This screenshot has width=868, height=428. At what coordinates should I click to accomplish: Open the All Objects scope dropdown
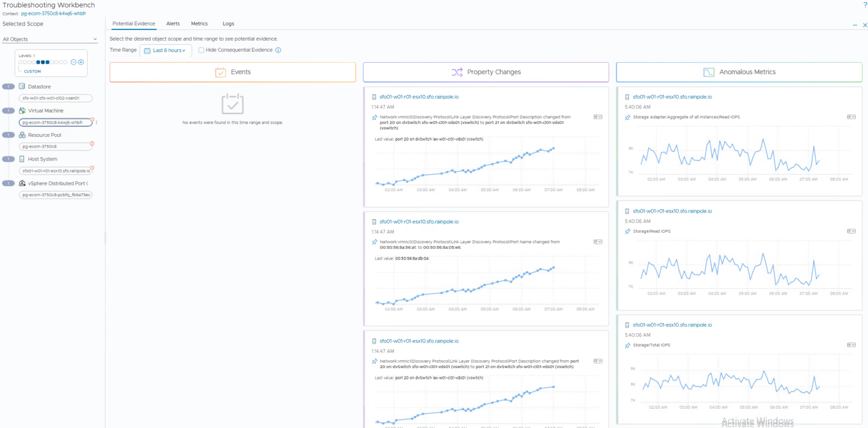pyautogui.click(x=50, y=40)
